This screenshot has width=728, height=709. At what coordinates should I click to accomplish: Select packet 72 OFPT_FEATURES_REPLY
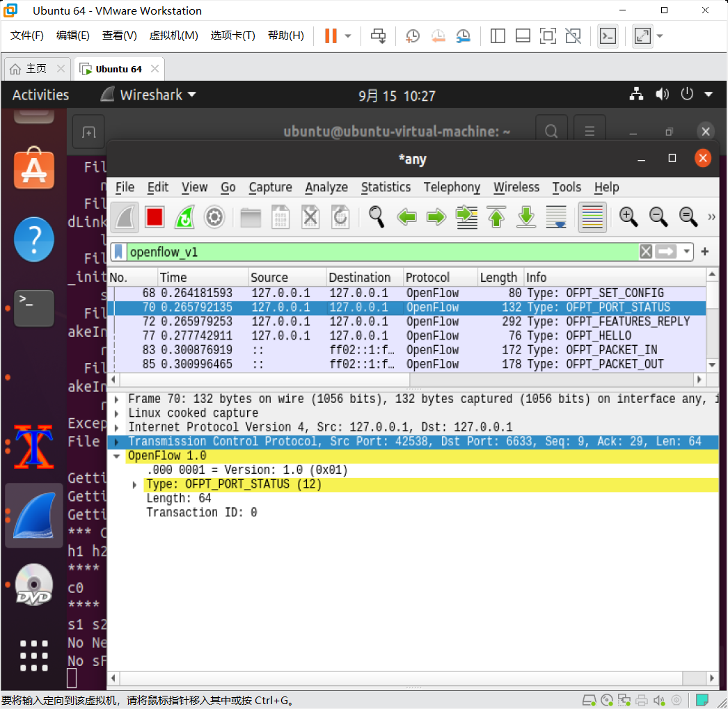pos(406,321)
